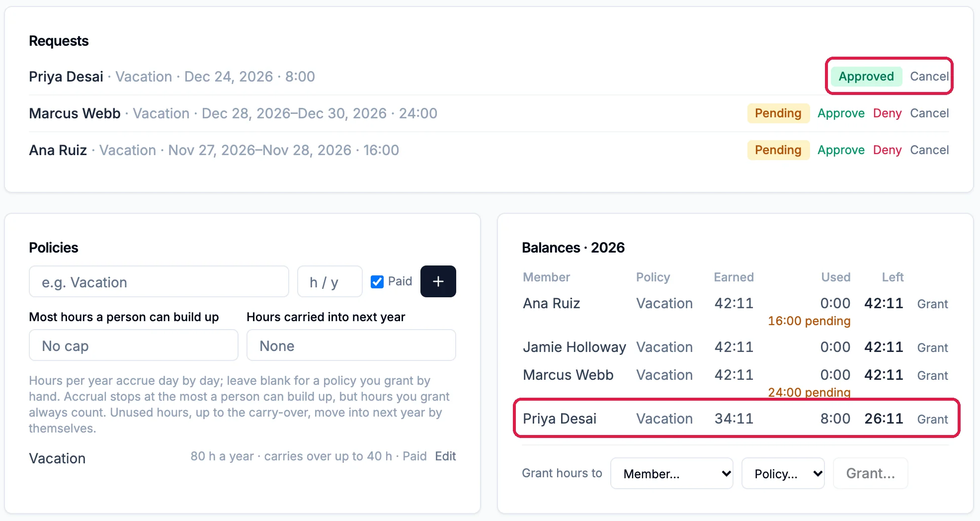This screenshot has height=521, width=980.
Task: Click Priya Desai's 34:11 earned value
Action: (734, 419)
